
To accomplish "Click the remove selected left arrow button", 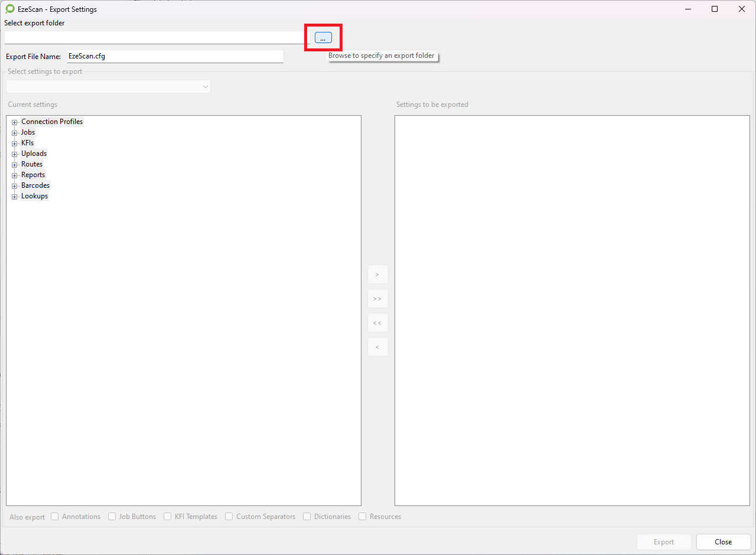I will click(377, 347).
